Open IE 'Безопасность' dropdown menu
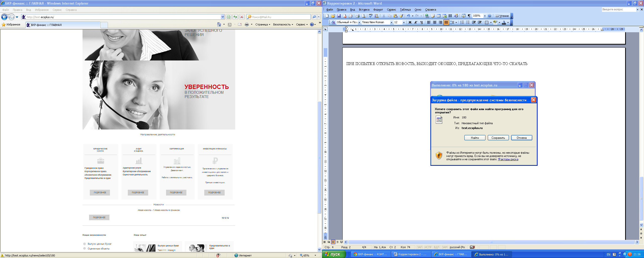The image size is (644, 258). [283, 24]
